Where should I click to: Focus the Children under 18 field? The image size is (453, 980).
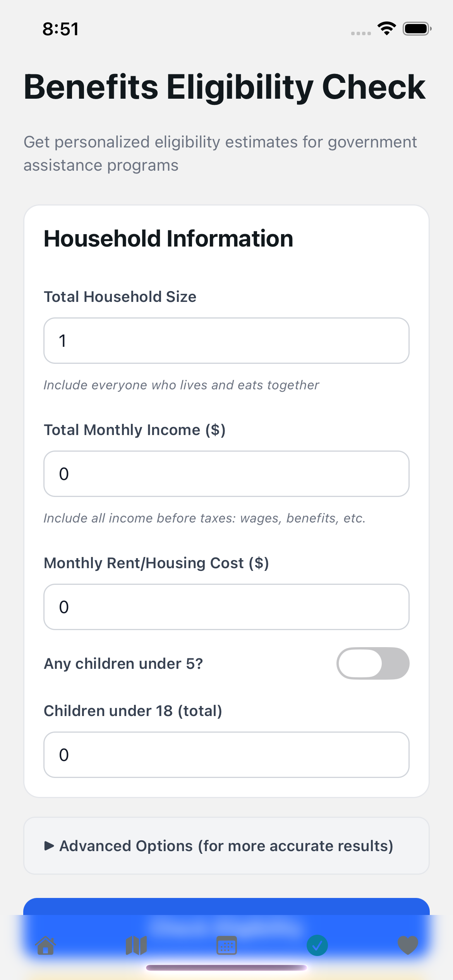click(226, 755)
